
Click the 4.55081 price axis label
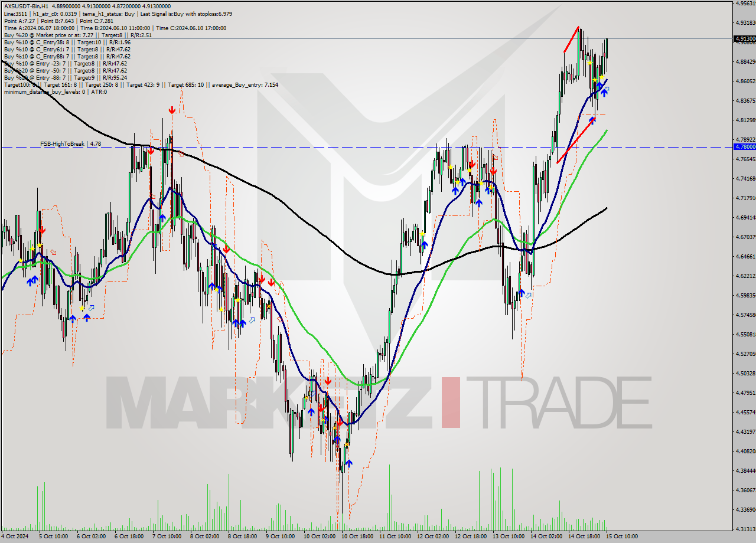745,334
